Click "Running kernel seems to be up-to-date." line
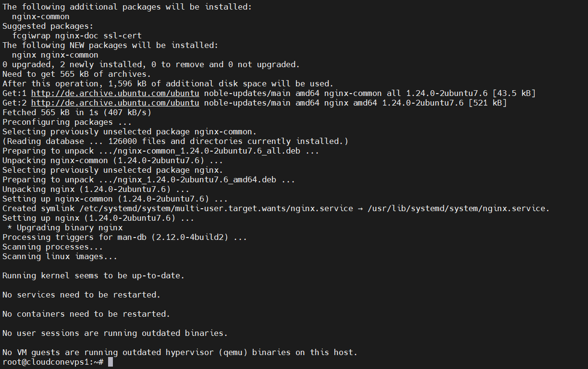 click(93, 275)
